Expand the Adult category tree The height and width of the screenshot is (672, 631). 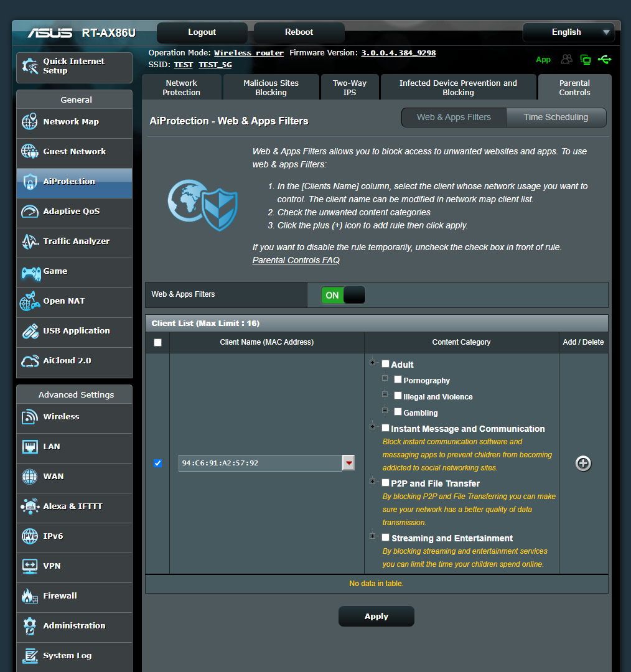click(372, 363)
